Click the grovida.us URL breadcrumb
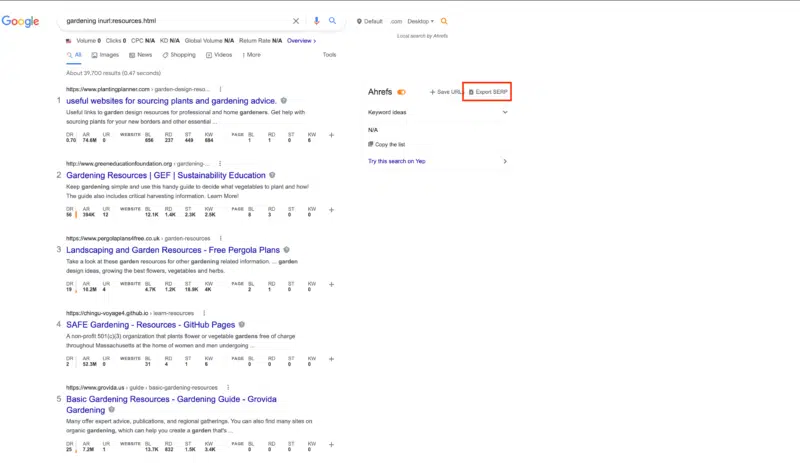 [x=142, y=387]
